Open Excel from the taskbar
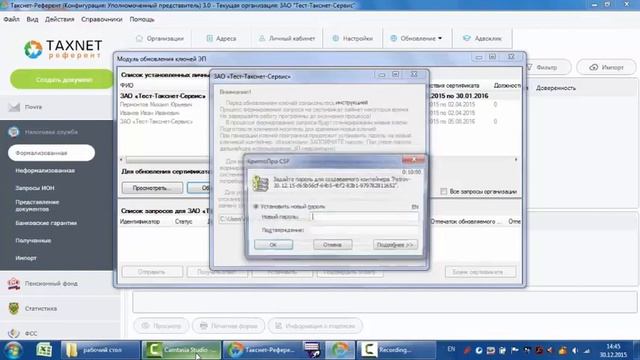 point(44,350)
